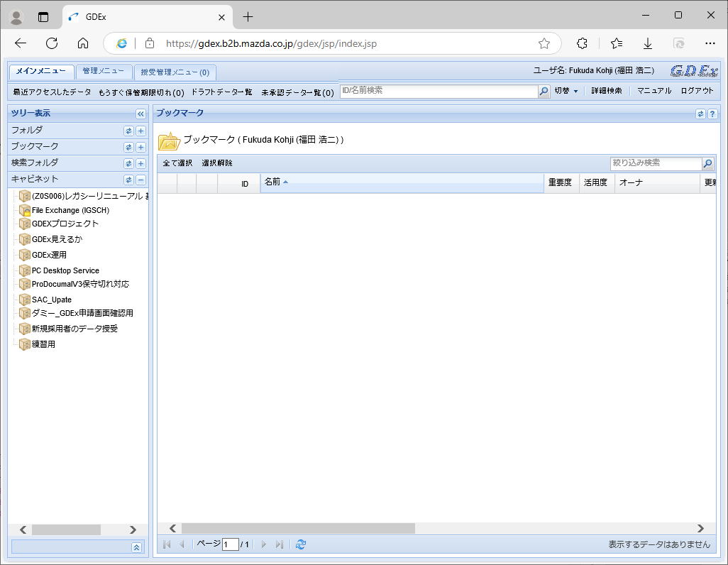Click the help question mark icon

coord(712,114)
